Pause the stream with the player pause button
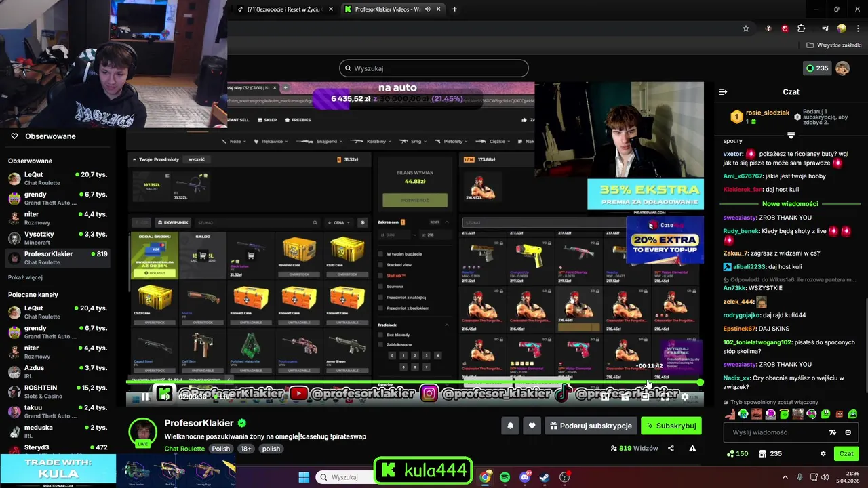Image resolution: width=868 pixels, height=488 pixels. [145, 397]
